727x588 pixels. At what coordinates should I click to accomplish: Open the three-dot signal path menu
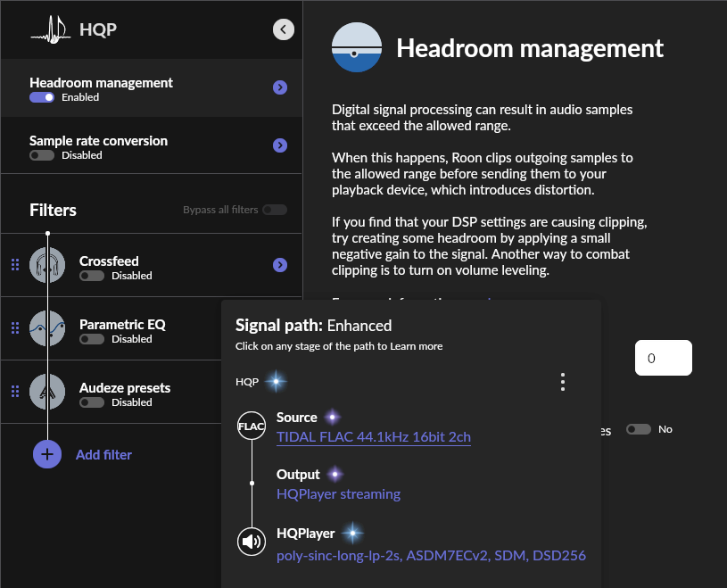coord(562,382)
